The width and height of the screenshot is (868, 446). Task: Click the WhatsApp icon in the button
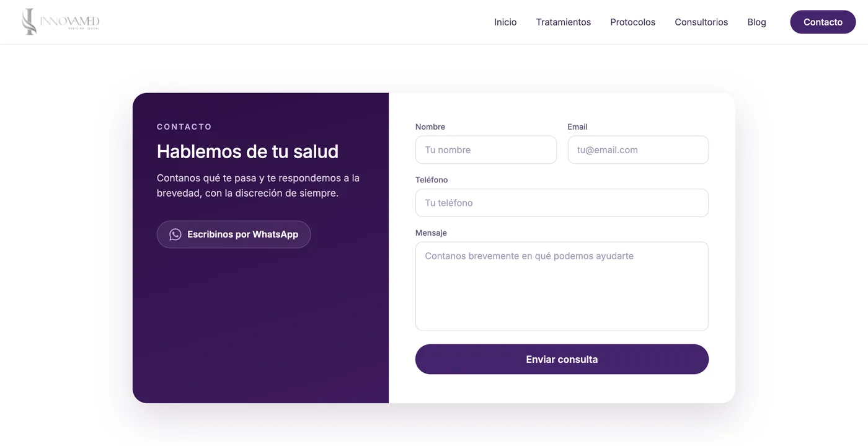[175, 234]
